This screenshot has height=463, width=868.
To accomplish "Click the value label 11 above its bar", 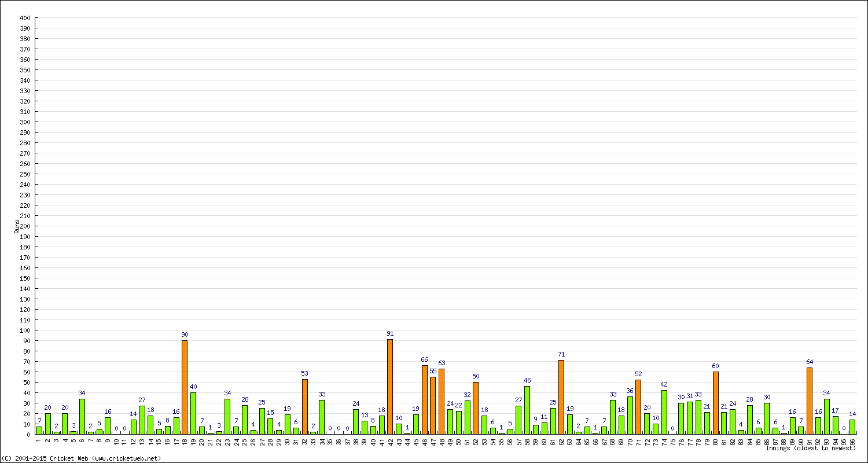I will (544, 417).
